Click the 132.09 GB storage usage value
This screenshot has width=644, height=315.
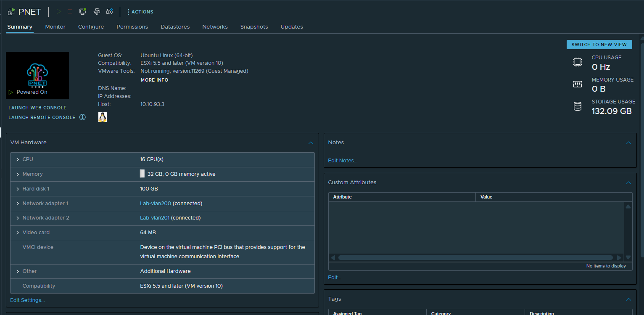tap(612, 111)
